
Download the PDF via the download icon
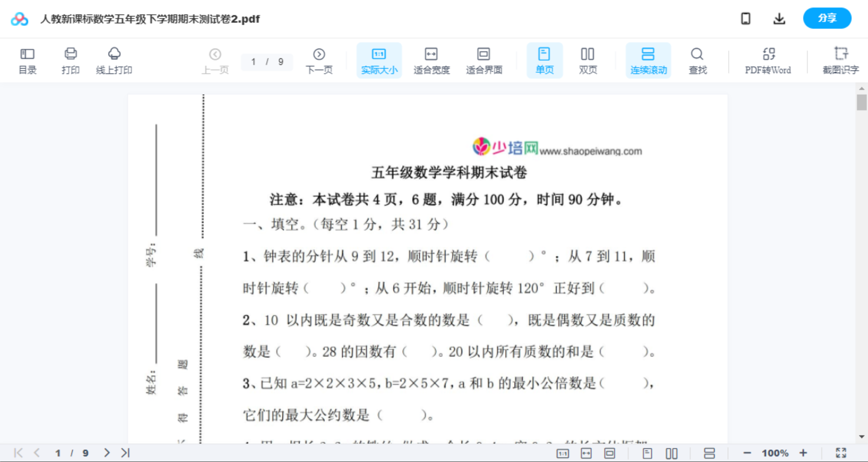pos(779,18)
